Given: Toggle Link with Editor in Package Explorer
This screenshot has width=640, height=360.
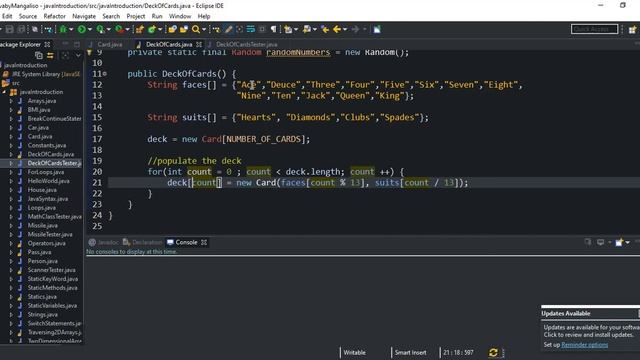Looking at the screenshot, I should click(50, 56).
